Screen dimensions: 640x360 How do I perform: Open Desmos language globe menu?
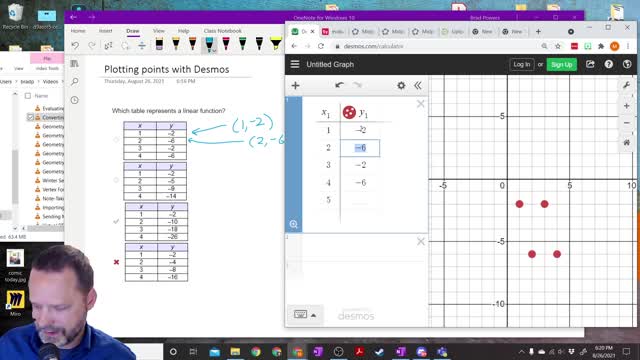point(627,64)
